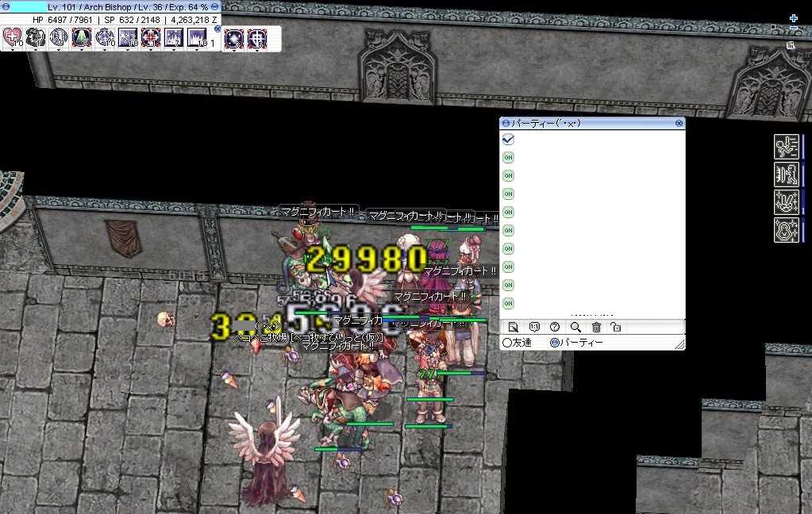Image resolution: width=812 pixels, height=514 pixels.
Task: Collapse status window with the minus button
Action: pos(215,6)
